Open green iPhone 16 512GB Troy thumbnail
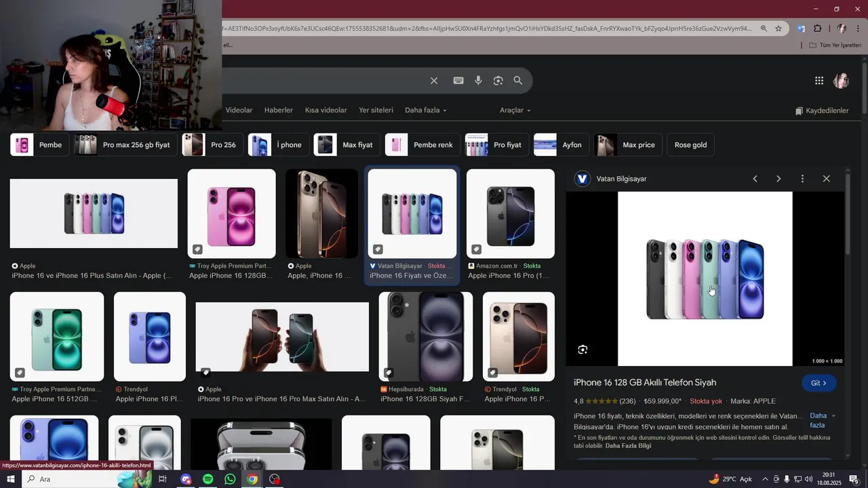The image size is (868, 488). coord(57,337)
